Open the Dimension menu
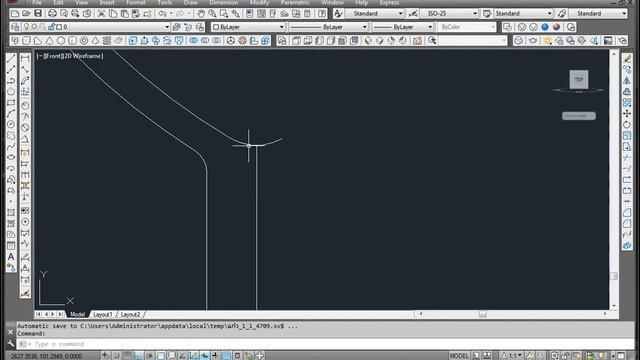The height and width of the screenshot is (360, 640). pyautogui.click(x=224, y=2)
